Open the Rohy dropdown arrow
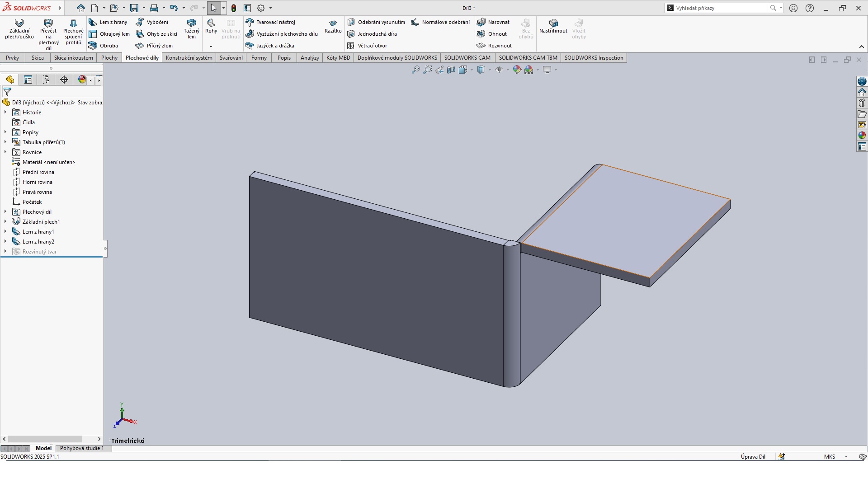The image size is (868, 488). point(211,47)
